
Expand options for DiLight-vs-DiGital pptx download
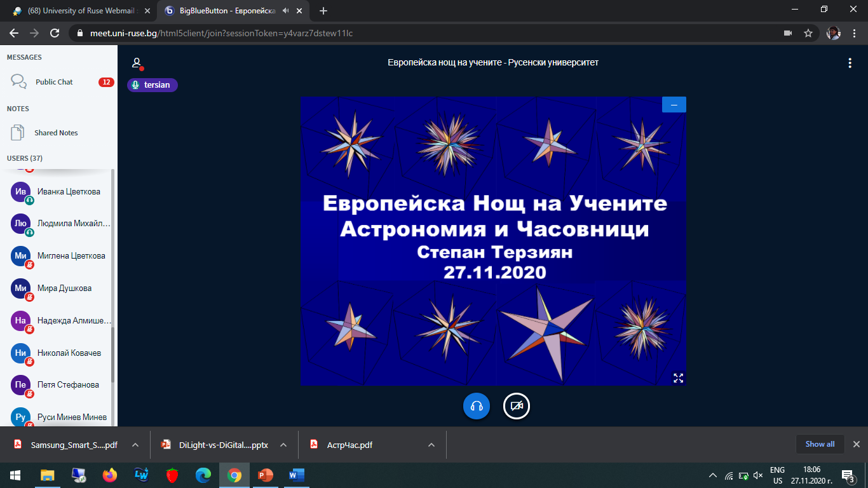coord(283,445)
